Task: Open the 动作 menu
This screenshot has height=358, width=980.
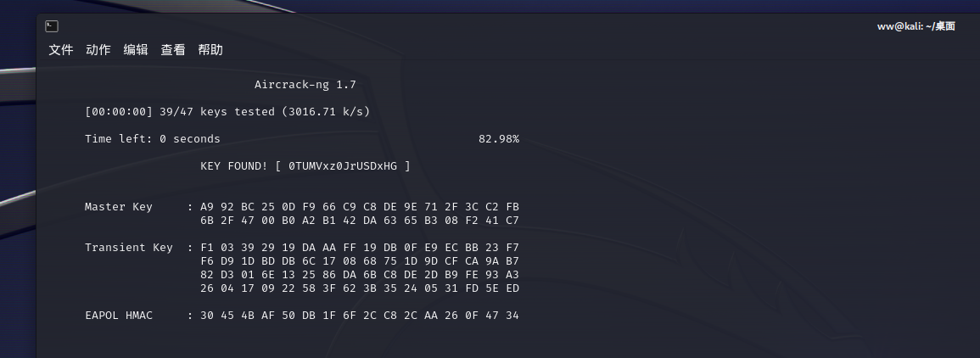Action: click(x=98, y=50)
